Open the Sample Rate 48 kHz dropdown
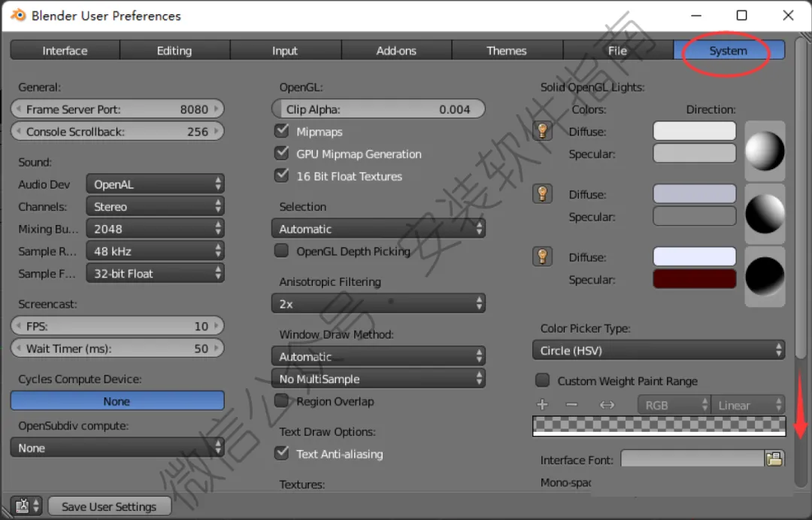Image resolution: width=812 pixels, height=520 pixels. pyautogui.click(x=155, y=251)
